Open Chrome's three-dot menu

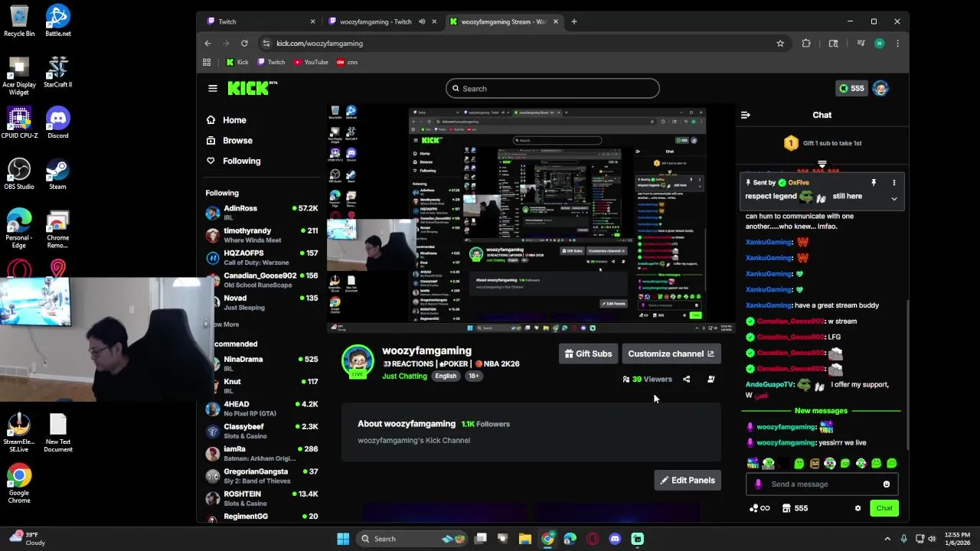point(897,44)
